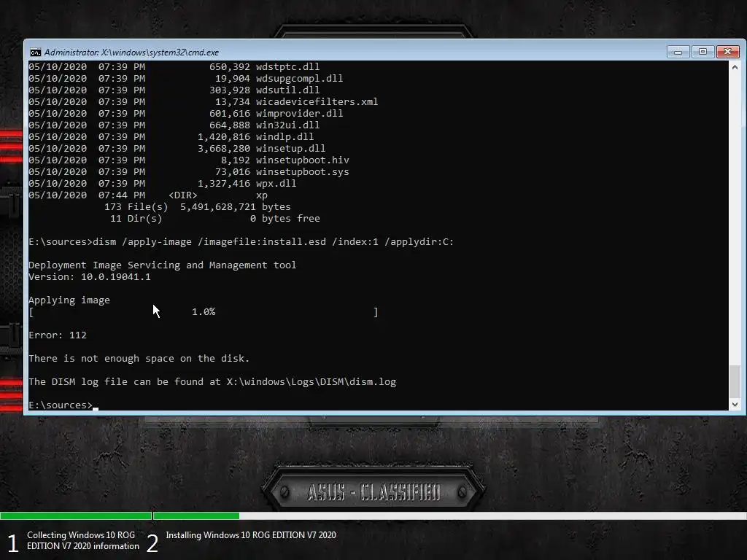
Task: Click the scrollbar up arrow in cmd window
Action: tap(735, 67)
